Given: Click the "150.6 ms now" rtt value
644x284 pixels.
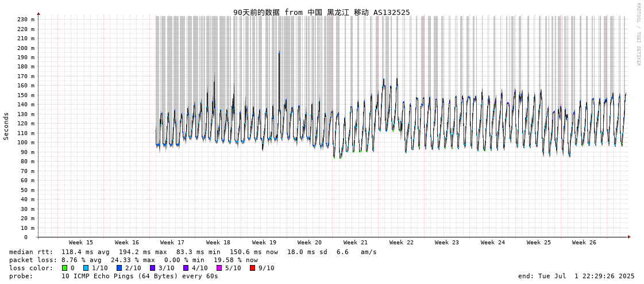Looking at the screenshot, I should [x=253, y=252].
